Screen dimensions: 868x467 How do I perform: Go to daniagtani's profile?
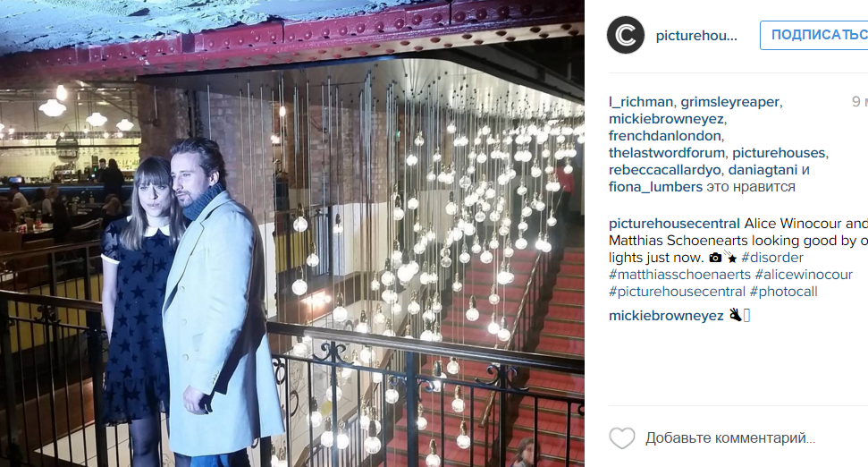click(x=763, y=170)
